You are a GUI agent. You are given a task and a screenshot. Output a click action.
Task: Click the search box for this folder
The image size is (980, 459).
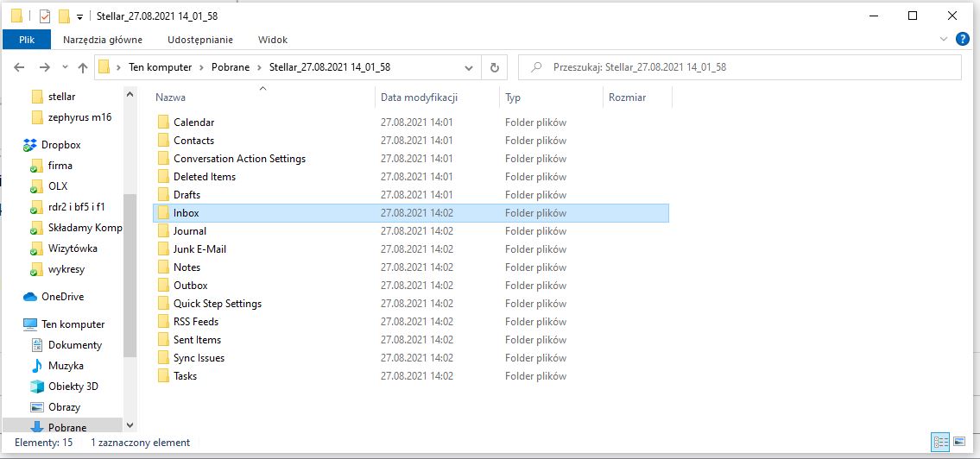[x=743, y=67]
